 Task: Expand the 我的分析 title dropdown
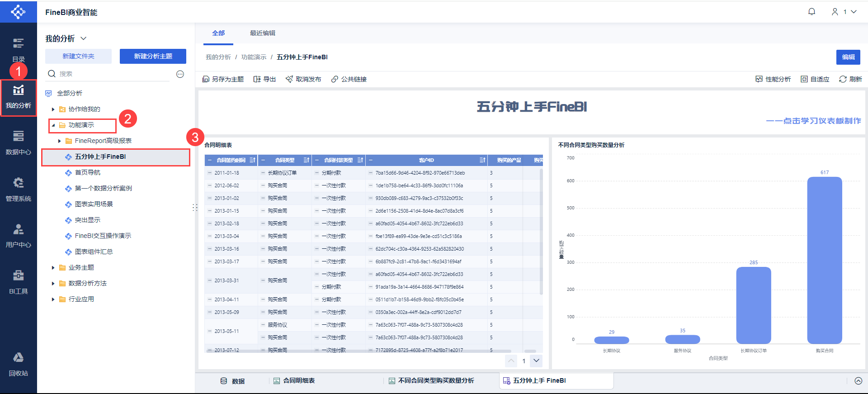coord(83,38)
